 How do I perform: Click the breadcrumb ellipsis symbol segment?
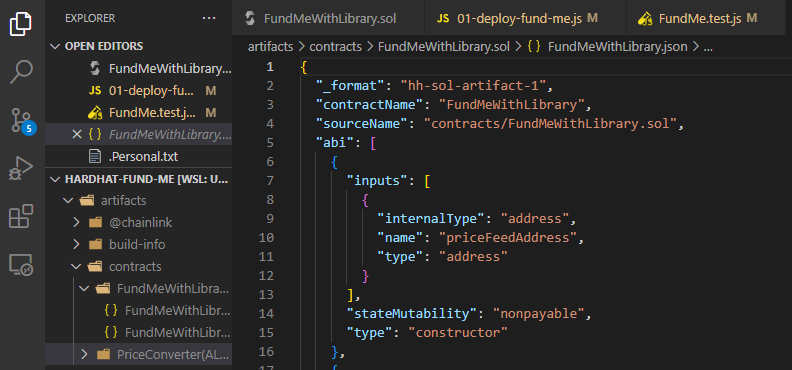pos(708,48)
